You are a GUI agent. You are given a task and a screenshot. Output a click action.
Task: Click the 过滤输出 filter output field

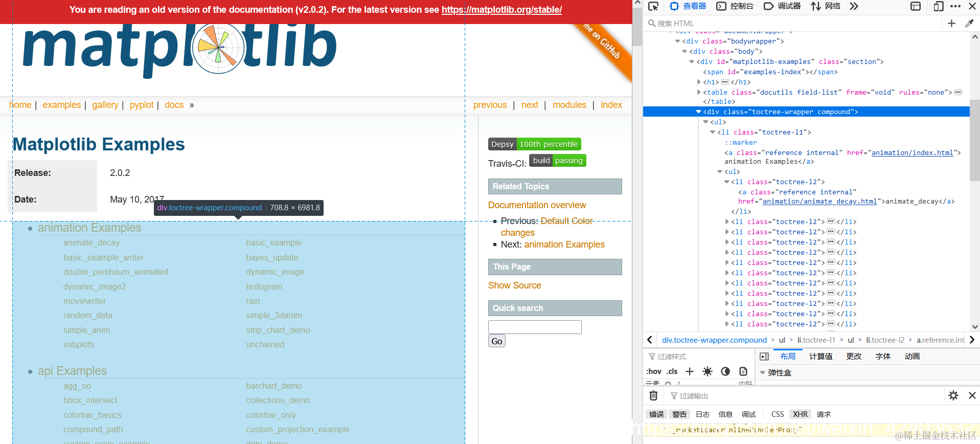(x=805, y=396)
